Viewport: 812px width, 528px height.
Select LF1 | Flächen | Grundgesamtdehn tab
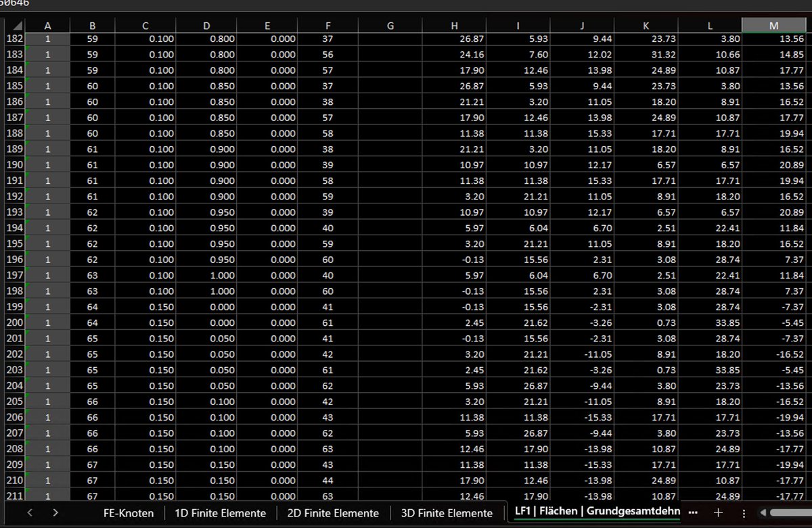click(x=597, y=512)
